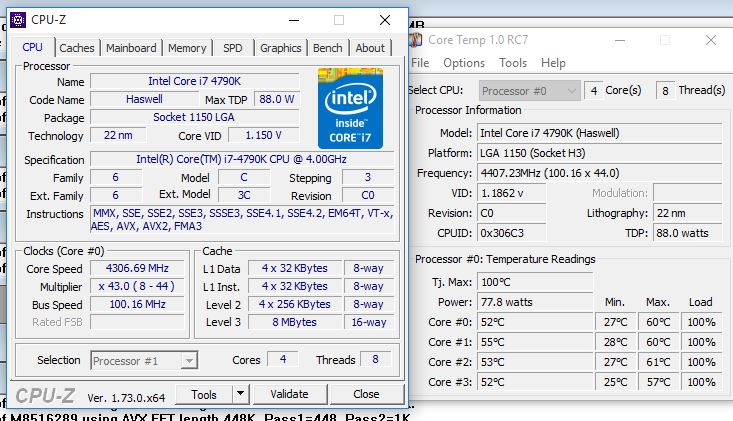733x421 pixels.
Task: Click the Instructions list field
Action: [x=242, y=220]
